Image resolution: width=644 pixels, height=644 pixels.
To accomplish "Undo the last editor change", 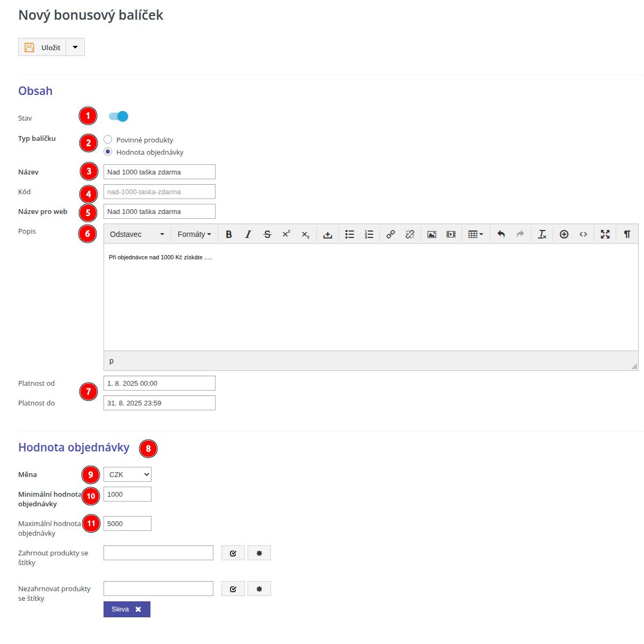I will [501, 234].
